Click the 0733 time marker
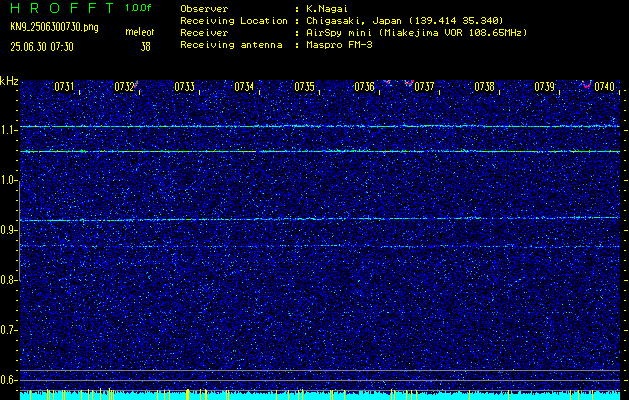Screen dimensions: 629x400 click(185, 87)
